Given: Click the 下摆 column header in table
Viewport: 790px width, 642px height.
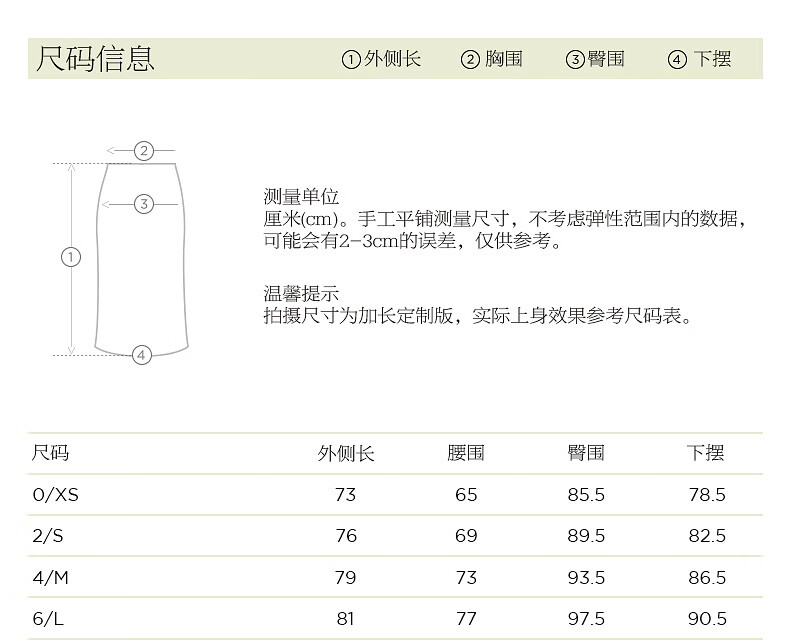Looking at the screenshot, I should point(706,453).
